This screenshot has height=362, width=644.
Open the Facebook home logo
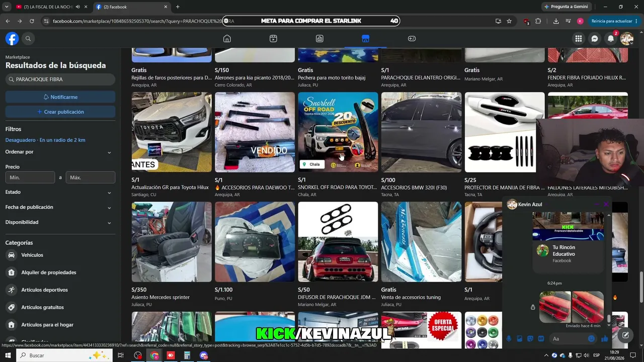pyautogui.click(x=12, y=39)
